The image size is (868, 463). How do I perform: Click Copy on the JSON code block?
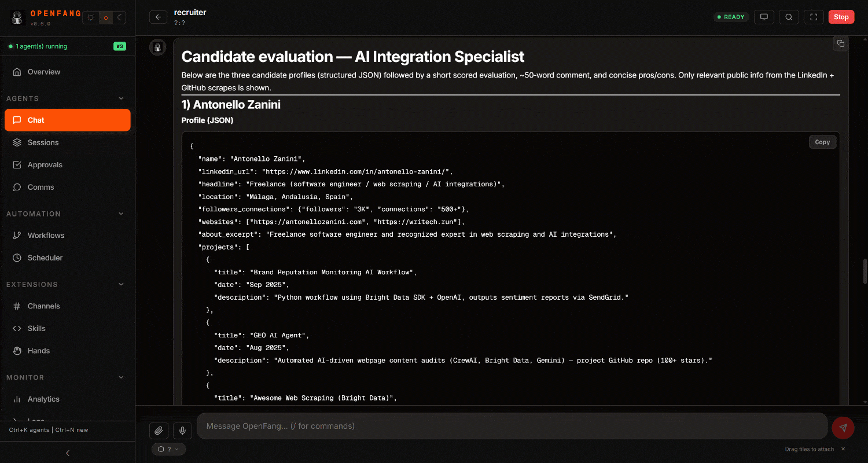[822, 142]
